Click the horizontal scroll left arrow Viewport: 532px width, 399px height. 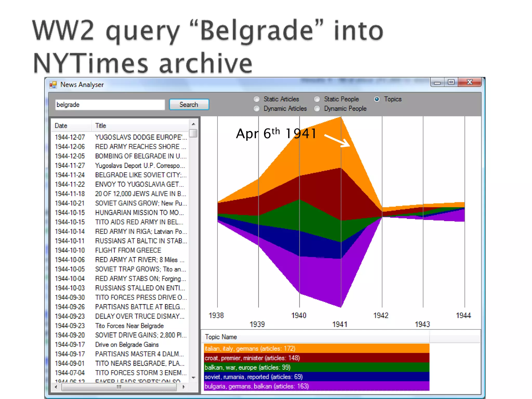[56, 387]
